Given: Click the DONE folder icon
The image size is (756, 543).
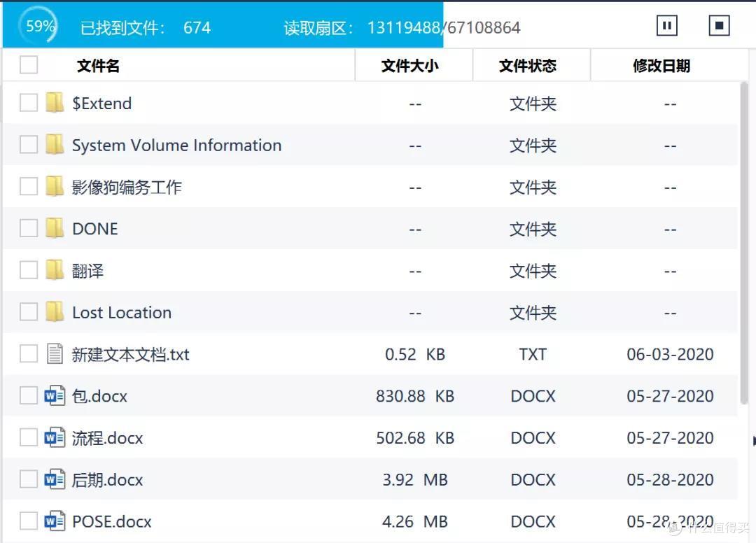Looking at the screenshot, I should (55, 228).
